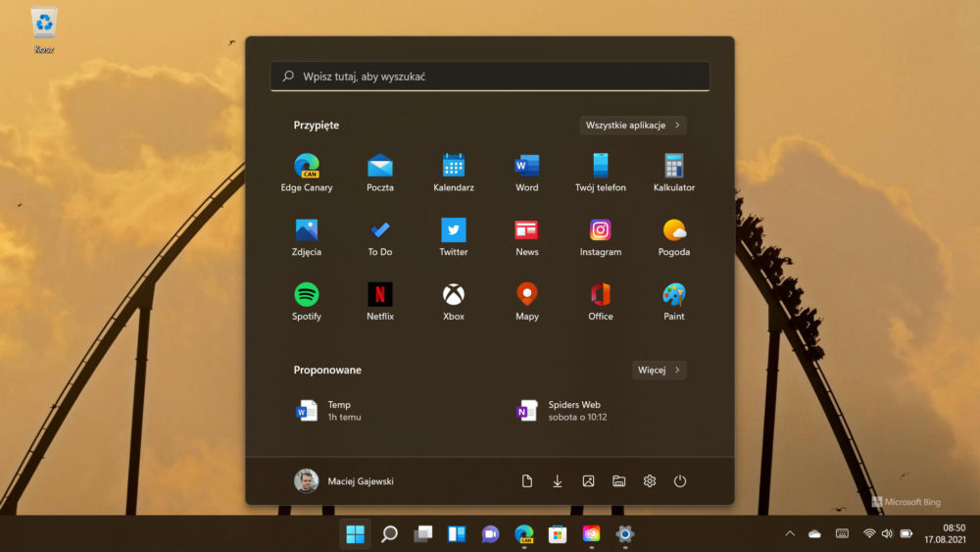Launch Instagram from pinned apps

600,237
